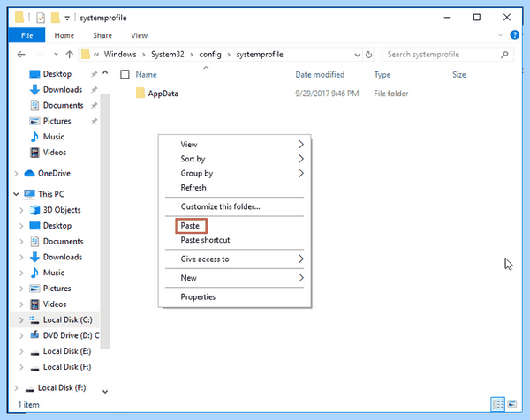Screen dimensions: 530x420
Task: Open quick access Pictures with pin
Action: click(x=62, y=121)
